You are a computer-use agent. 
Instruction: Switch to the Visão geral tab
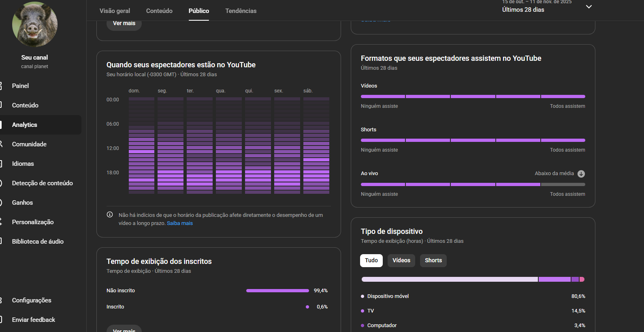tap(115, 11)
